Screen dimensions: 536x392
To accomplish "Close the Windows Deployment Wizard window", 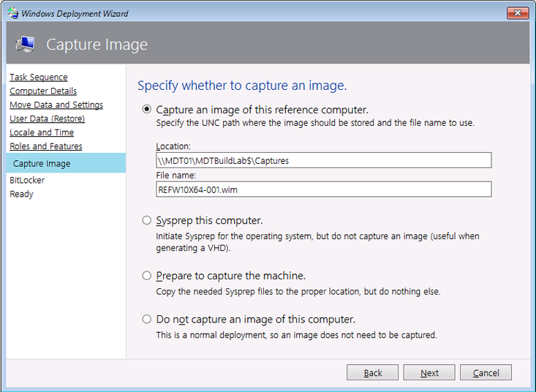I will pyautogui.click(x=517, y=13).
